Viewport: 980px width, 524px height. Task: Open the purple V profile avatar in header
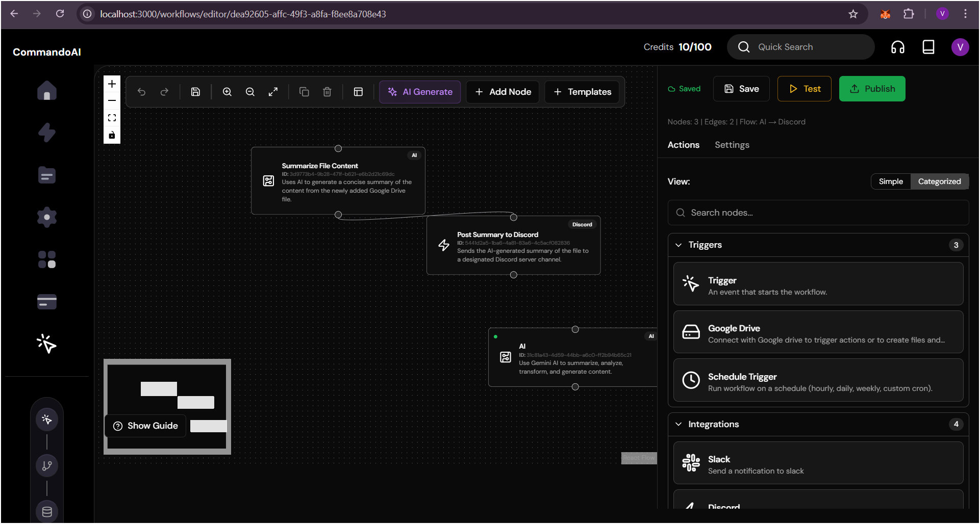[x=960, y=47]
